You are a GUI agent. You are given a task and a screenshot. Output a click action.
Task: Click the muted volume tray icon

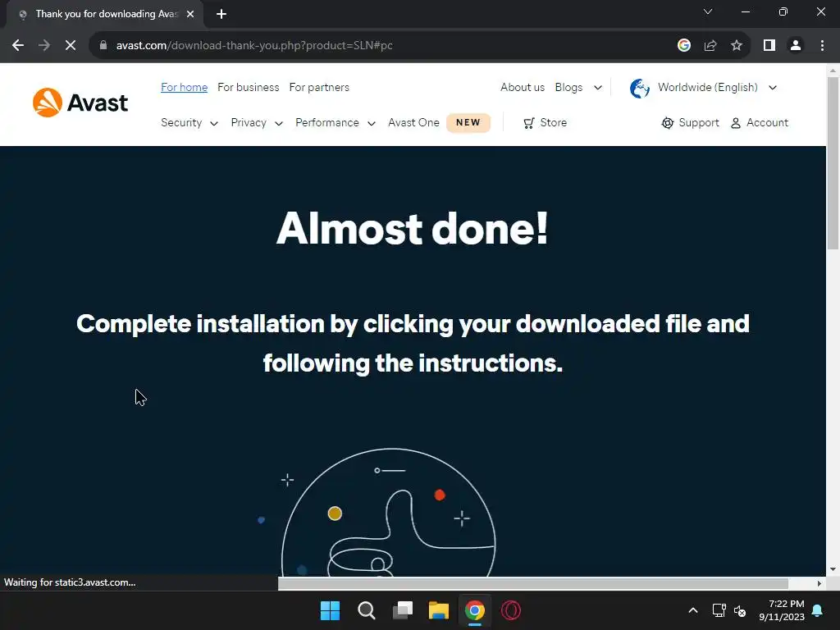tap(740, 610)
